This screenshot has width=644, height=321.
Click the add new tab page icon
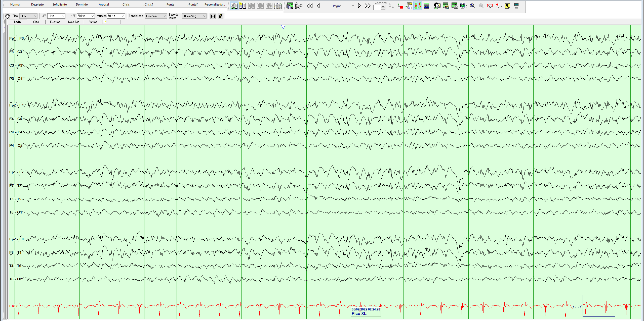click(105, 22)
